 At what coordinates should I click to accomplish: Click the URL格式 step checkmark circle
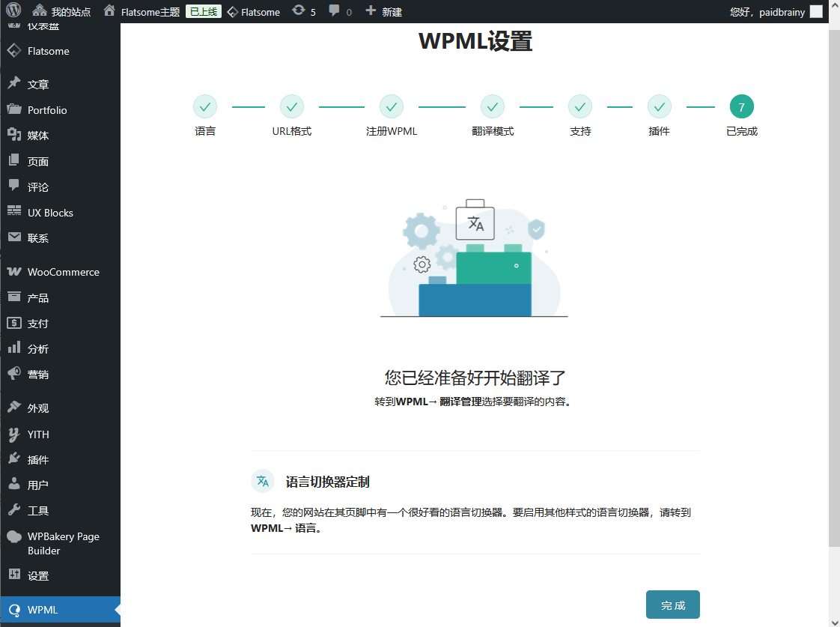[292, 106]
